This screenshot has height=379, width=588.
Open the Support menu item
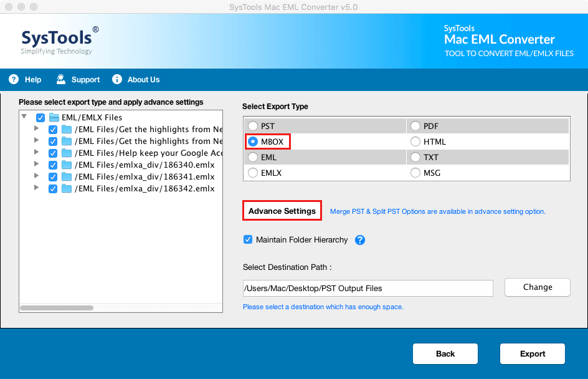point(85,80)
